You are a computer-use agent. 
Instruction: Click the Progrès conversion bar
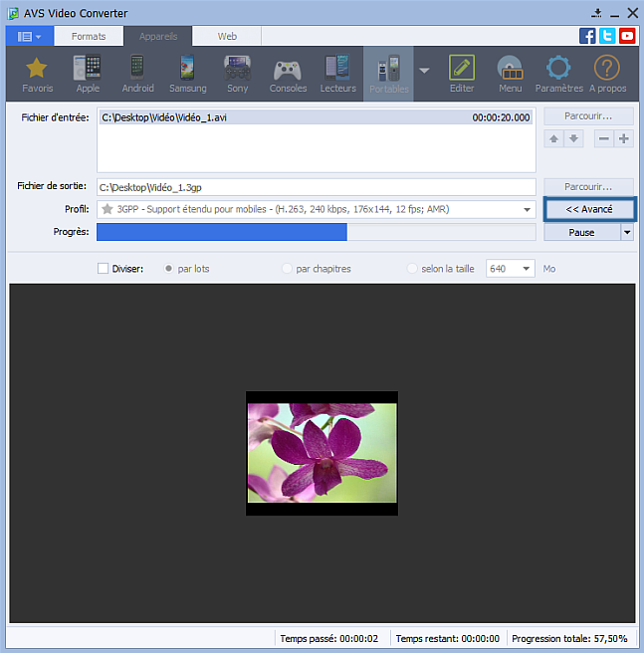[317, 232]
